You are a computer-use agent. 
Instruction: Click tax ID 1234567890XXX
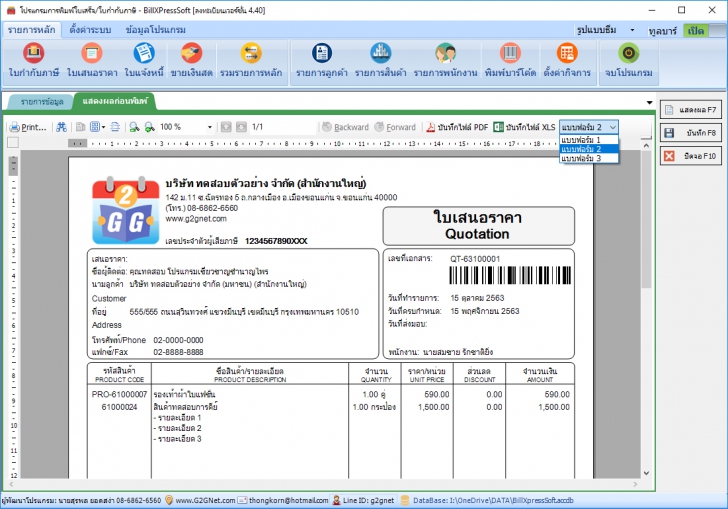(276, 241)
